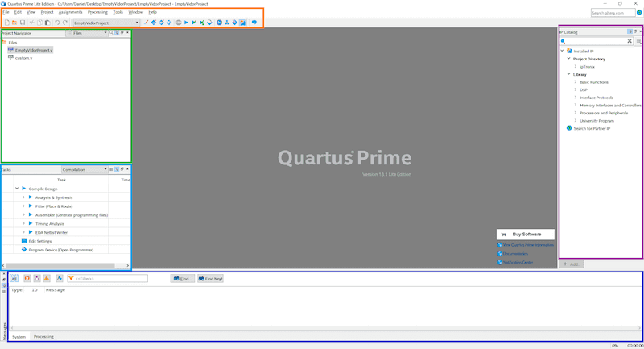Image resolution: width=644 pixels, height=349 pixels.
Task: Click the Stop Processing toolbar icon
Action: [179, 23]
